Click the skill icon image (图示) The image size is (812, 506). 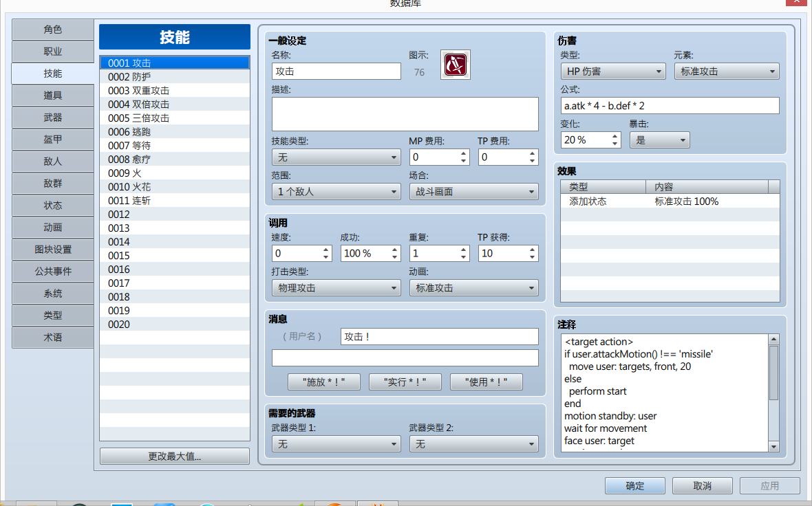pyautogui.click(x=455, y=65)
